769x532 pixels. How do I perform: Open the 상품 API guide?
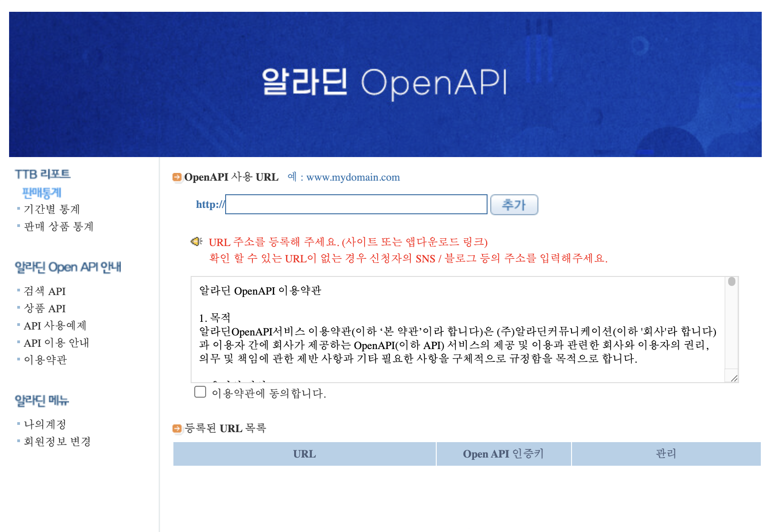(x=44, y=308)
